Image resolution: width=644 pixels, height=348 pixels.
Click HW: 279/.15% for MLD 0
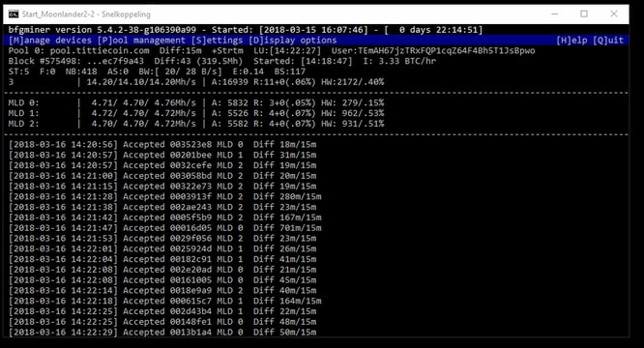352,103
